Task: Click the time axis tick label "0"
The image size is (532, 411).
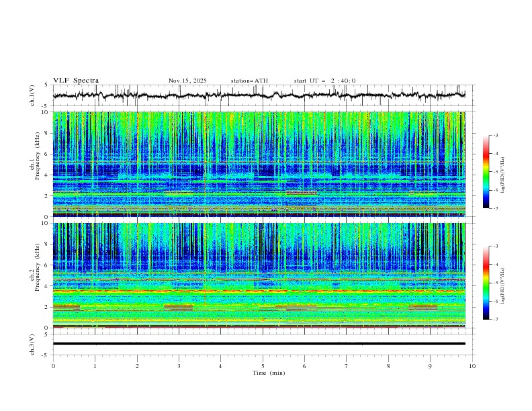Action: 53,366
